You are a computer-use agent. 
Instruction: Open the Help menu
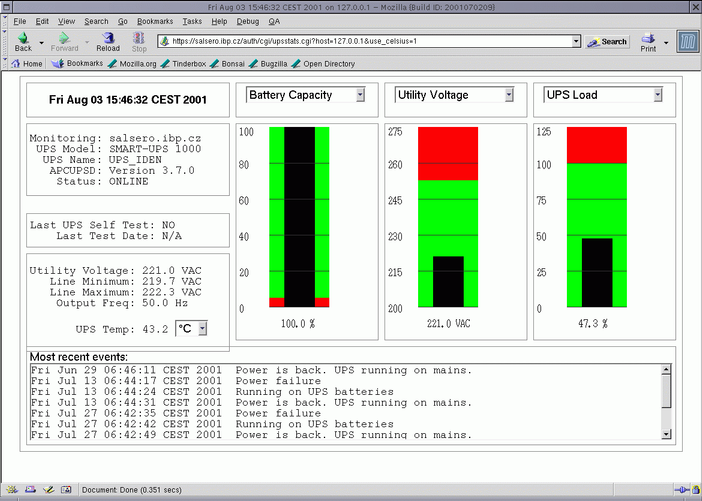219,21
